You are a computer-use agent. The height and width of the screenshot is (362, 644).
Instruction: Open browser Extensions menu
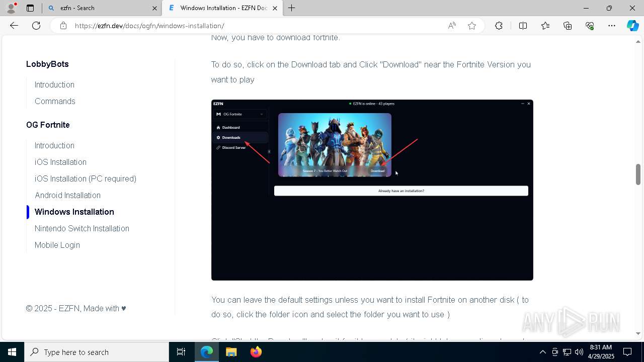pyautogui.click(x=499, y=26)
